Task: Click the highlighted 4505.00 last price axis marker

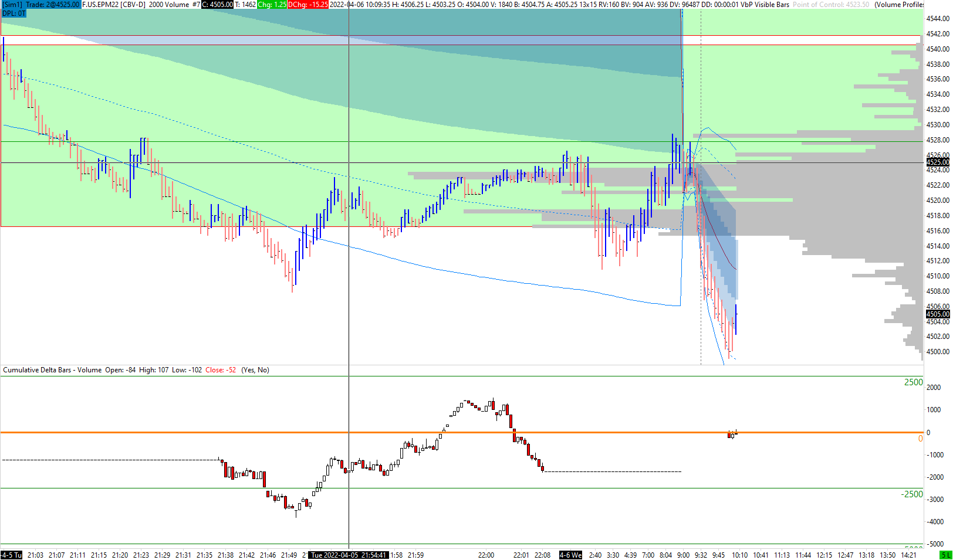Action: pyautogui.click(x=938, y=314)
